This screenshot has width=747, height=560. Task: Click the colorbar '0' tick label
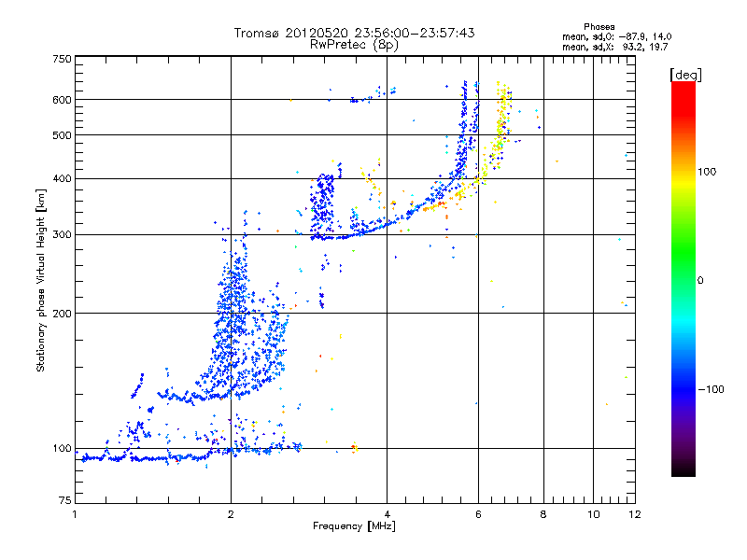click(x=700, y=281)
